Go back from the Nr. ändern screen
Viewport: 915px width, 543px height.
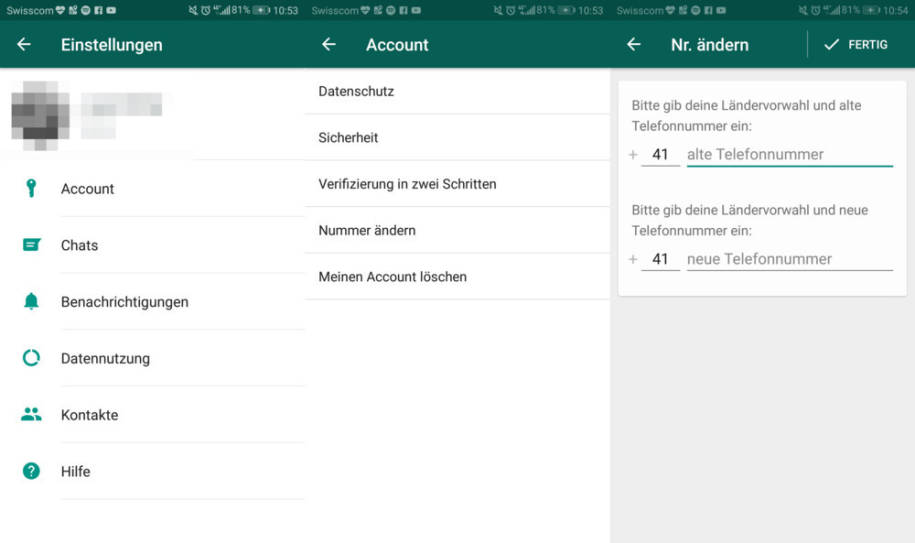633,45
